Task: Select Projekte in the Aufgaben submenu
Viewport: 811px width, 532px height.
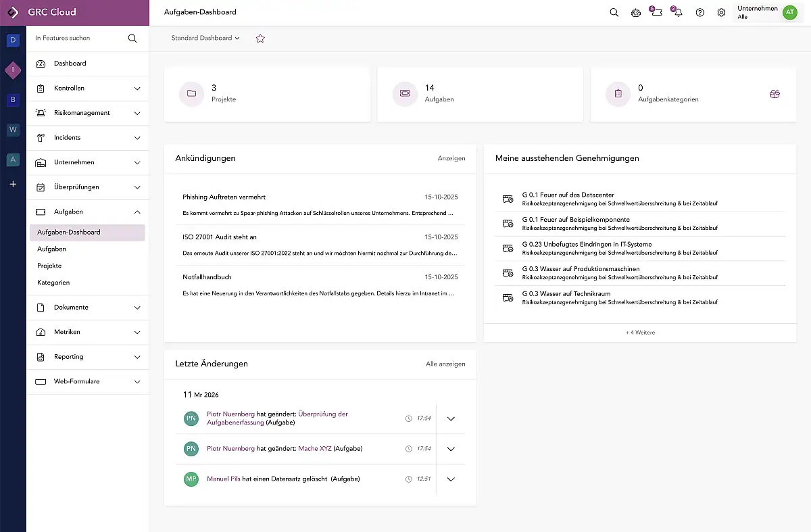Action: tap(49, 266)
